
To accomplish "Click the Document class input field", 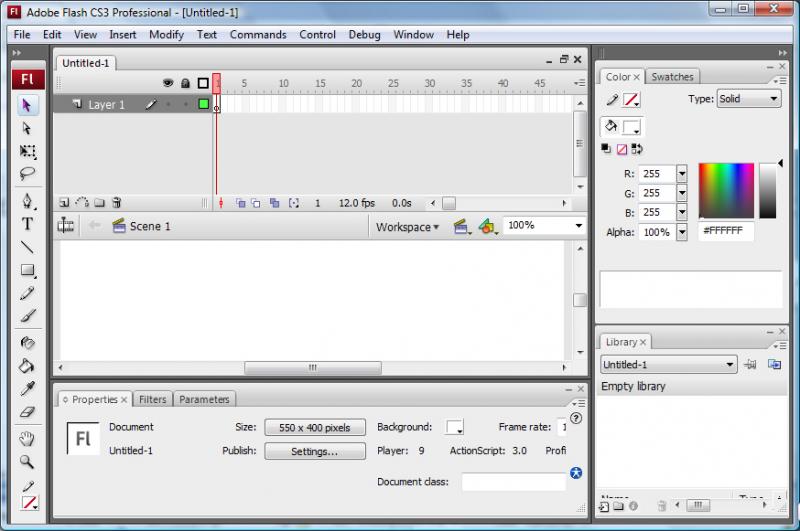I will tap(514, 482).
